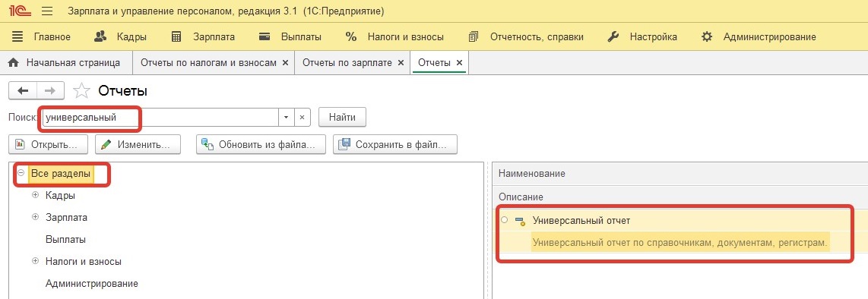The image size is (868, 299).
Task: Expand the Налоги и взносы tree node
Action: [x=36, y=261]
